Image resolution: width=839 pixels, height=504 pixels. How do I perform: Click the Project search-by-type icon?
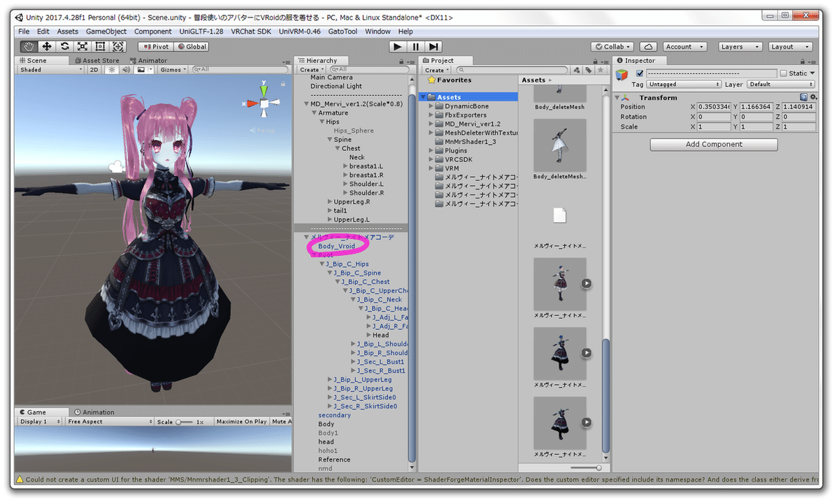click(578, 70)
